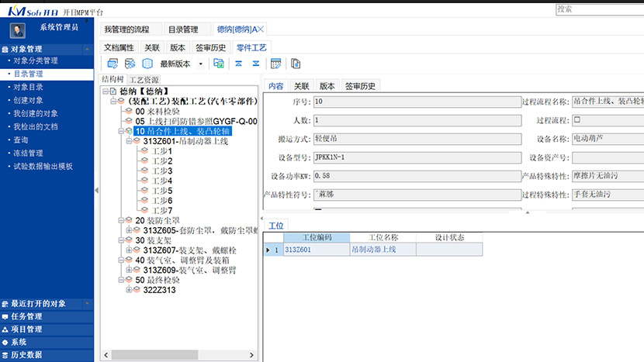
Task: Switch to the 工艺资源 tab
Action: click(144, 79)
